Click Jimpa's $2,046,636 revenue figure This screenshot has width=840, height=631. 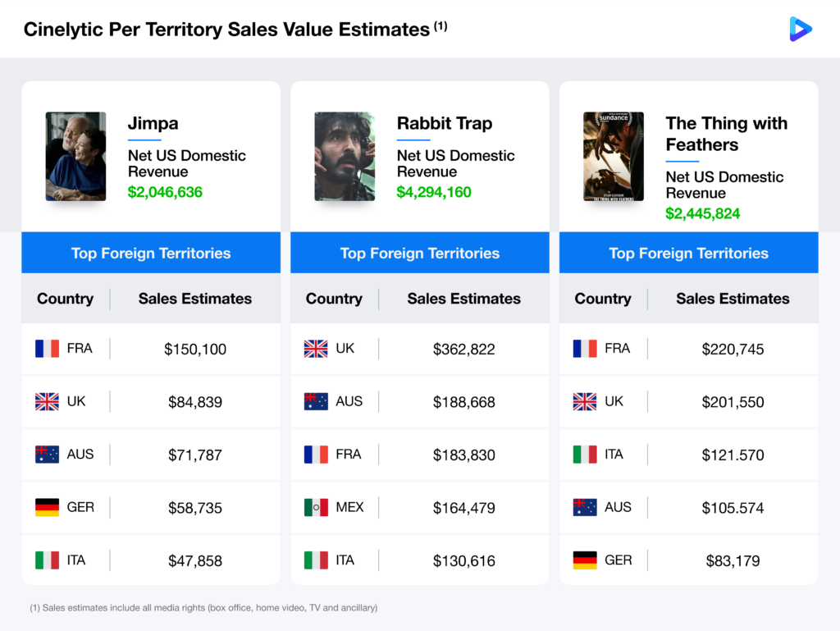[x=165, y=192]
